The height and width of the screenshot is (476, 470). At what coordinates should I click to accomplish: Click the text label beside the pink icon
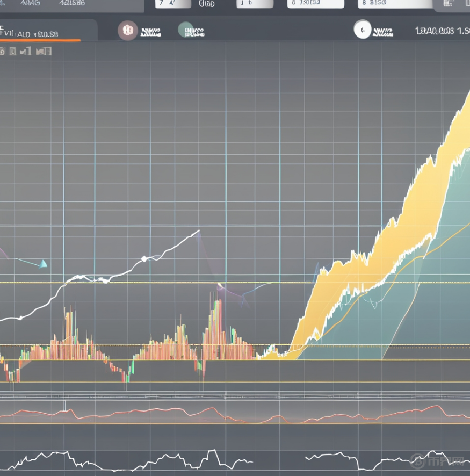[150, 32]
